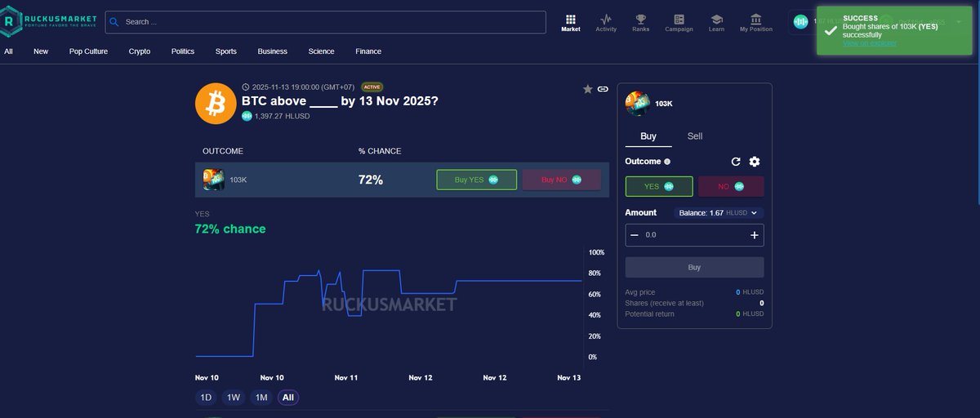The image size is (980, 418).
Task: Select the Finance category tab
Action: [368, 51]
